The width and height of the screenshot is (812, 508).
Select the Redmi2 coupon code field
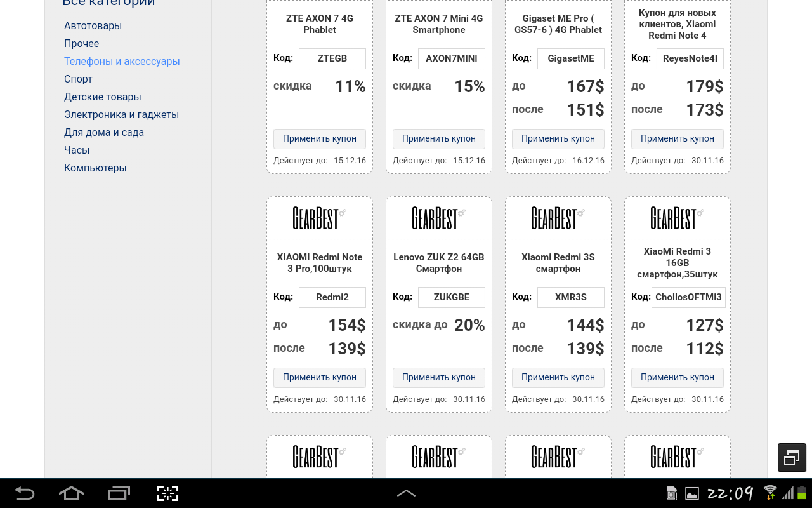point(332,297)
